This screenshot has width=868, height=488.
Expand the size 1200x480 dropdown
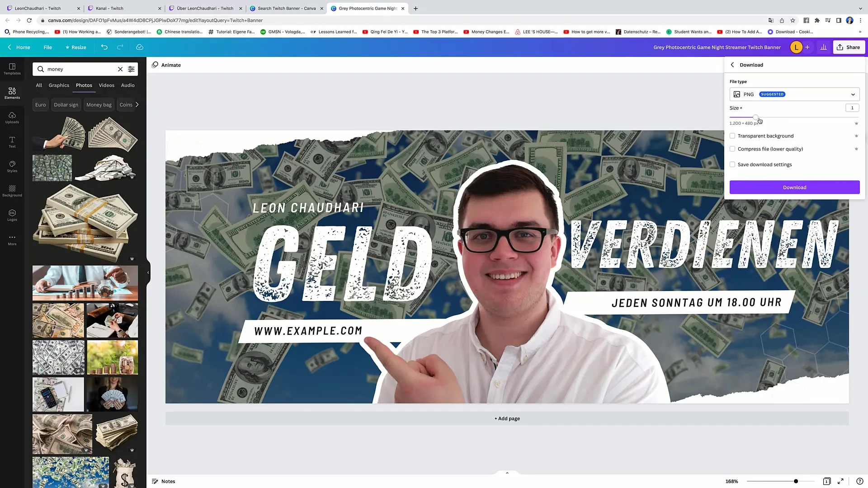click(x=857, y=123)
